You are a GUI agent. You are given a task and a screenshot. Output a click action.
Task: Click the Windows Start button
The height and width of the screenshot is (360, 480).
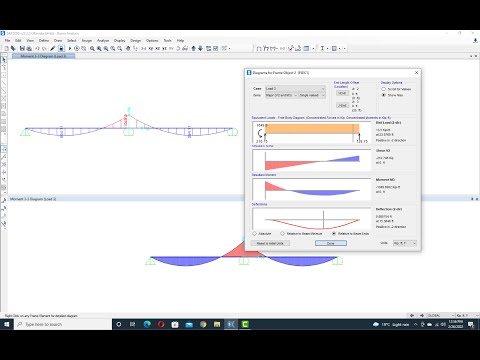(7, 324)
